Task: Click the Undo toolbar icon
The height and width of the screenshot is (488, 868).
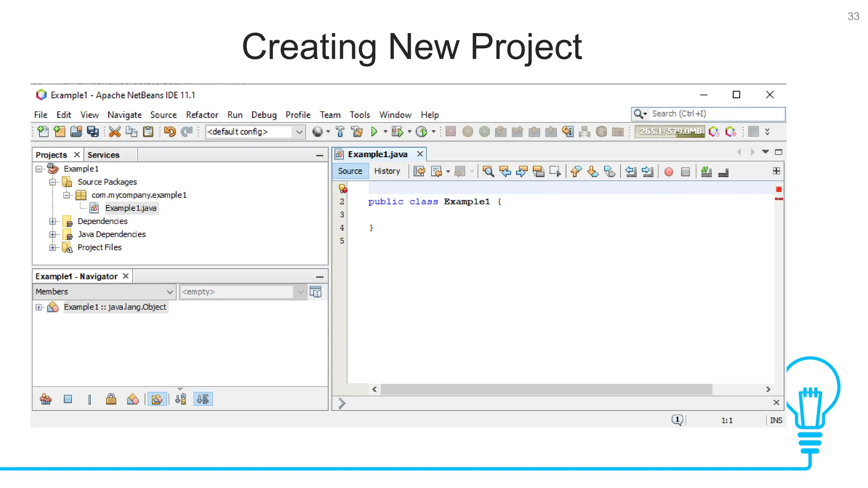Action: point(170,132)
